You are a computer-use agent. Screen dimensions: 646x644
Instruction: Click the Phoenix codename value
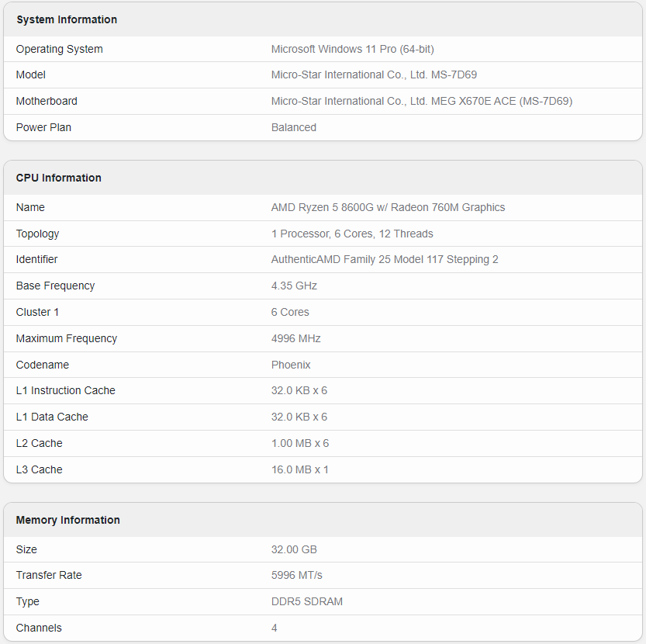click(291, 365)
